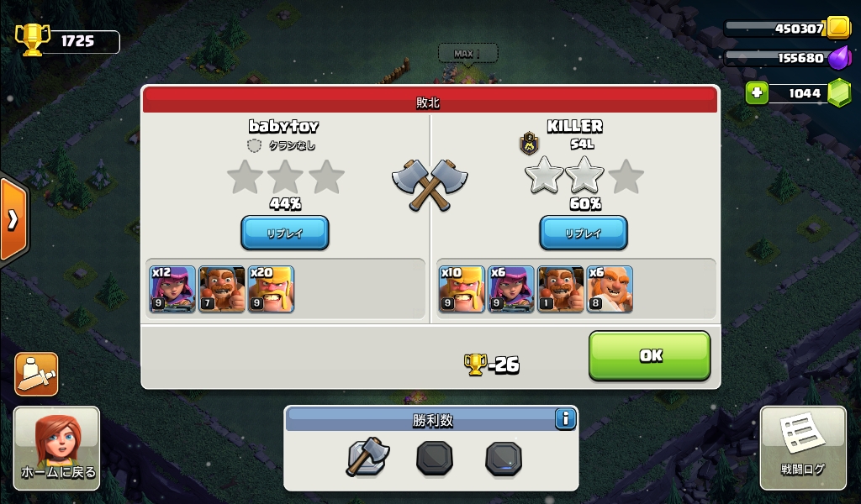Tap KILLER's clan badge icon
The height and width of the screenshot is (504, 861).
tap(530, 144)
